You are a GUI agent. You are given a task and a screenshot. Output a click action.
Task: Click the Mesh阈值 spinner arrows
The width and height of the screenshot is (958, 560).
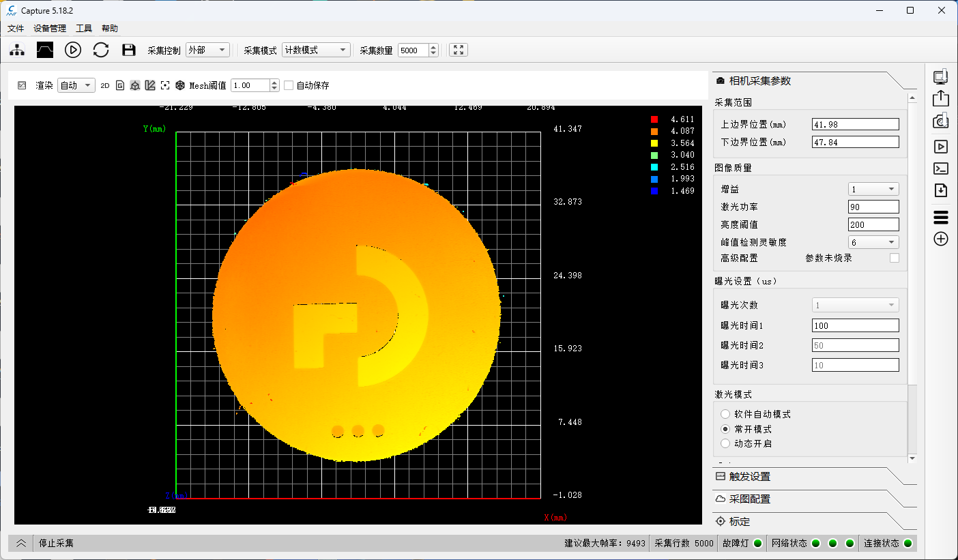coord(274,85)
